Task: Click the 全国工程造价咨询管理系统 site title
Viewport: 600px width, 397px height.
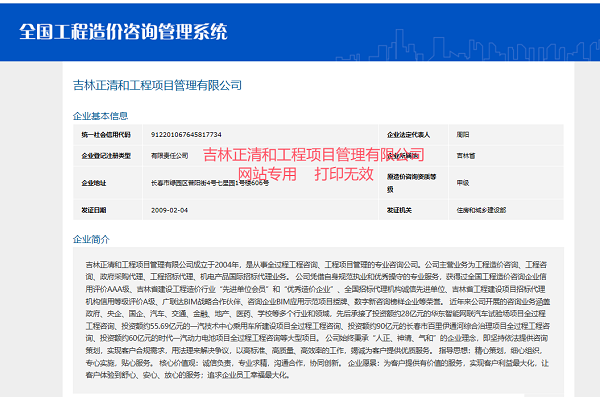Action: tap(123, 32)
